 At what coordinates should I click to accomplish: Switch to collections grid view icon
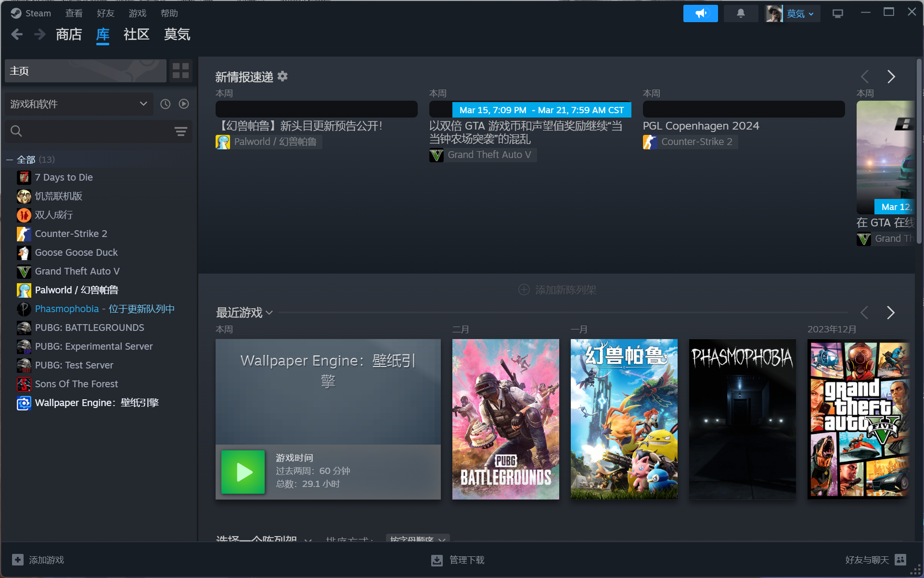point(180,71)
